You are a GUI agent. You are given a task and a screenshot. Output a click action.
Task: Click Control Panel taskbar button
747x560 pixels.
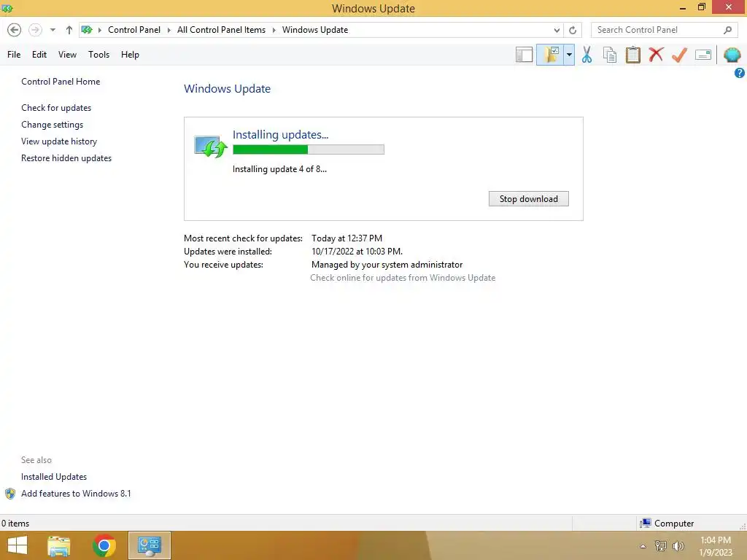tap(150, 545)
